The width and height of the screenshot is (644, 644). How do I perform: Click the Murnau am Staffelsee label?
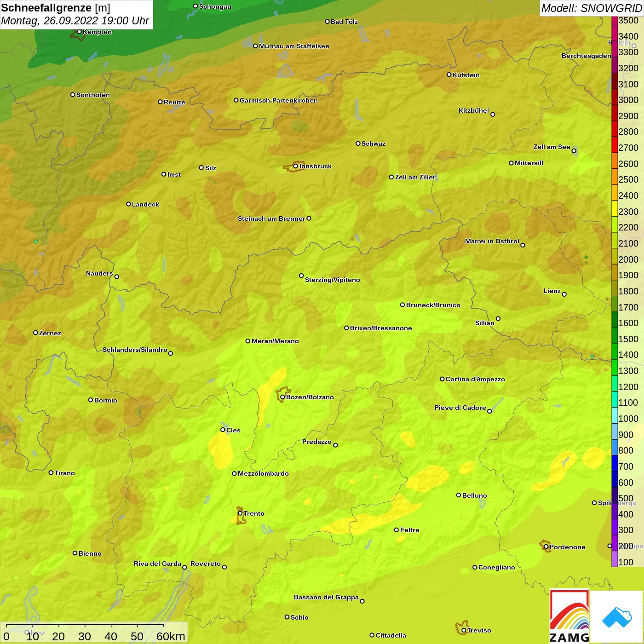[x=294, y=46]
